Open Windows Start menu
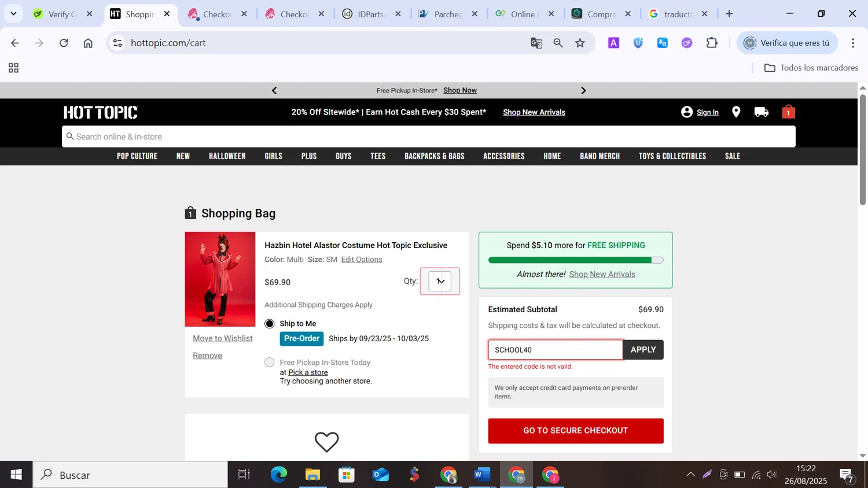868x488 pixels. [16, 475]
